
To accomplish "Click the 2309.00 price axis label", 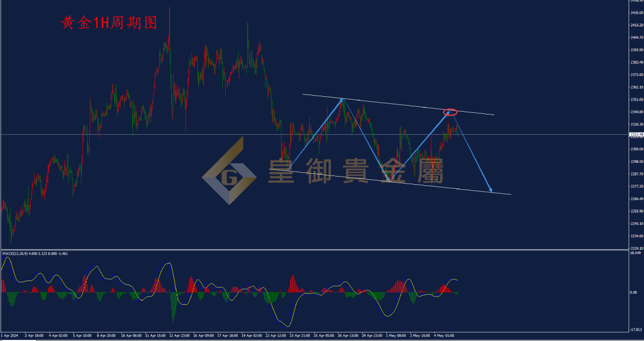I will (x=637, y=149).
